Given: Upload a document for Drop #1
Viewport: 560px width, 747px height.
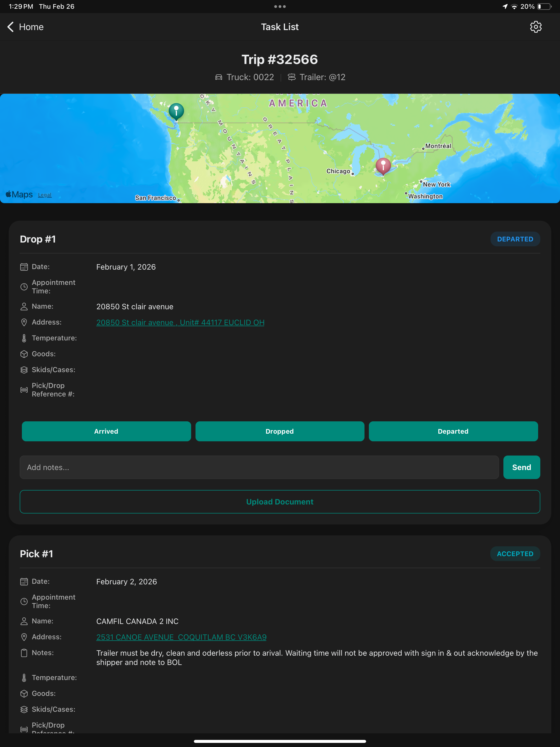Looking at the screenshot, I should click(280, 502).
